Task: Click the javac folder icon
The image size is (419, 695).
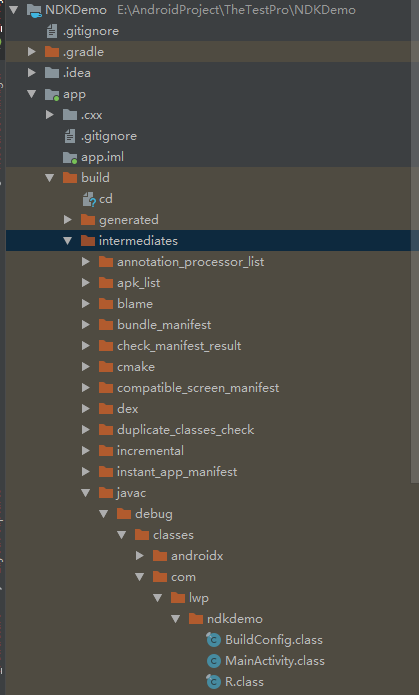Action: pos(106,493)
